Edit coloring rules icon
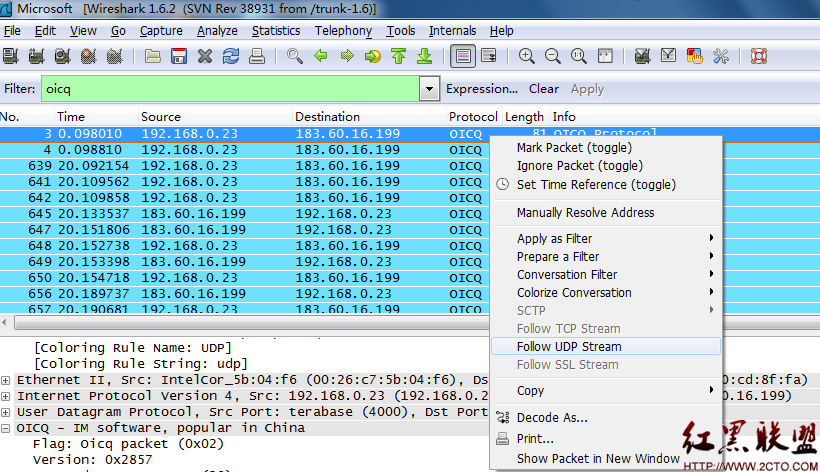 point(694,56)
